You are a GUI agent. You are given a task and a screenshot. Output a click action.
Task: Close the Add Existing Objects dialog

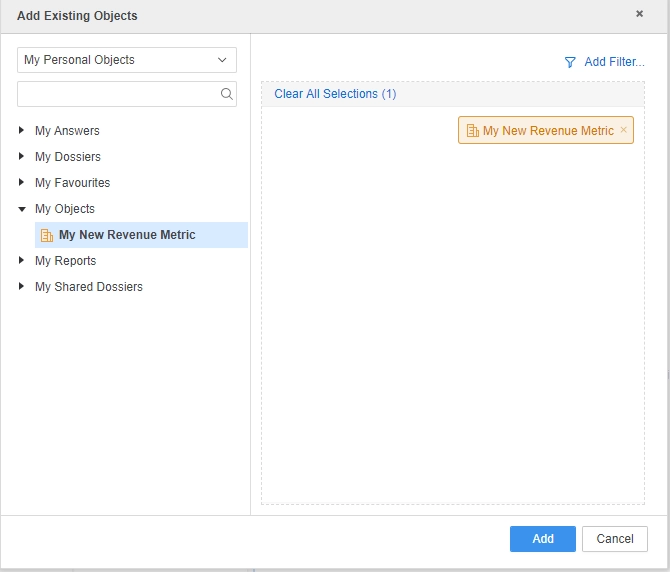[640, 14]
